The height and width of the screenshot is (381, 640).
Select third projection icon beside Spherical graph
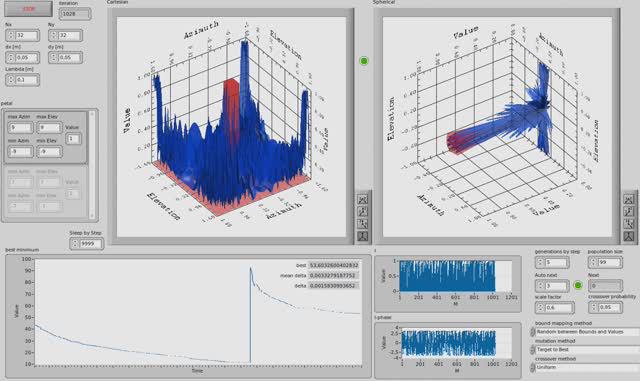coord(629,224)
